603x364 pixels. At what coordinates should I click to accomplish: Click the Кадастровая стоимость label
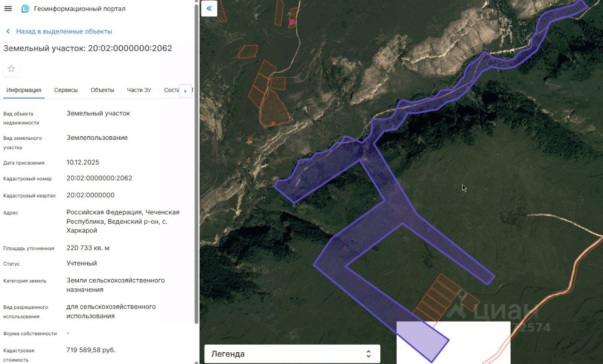point(19,356)
